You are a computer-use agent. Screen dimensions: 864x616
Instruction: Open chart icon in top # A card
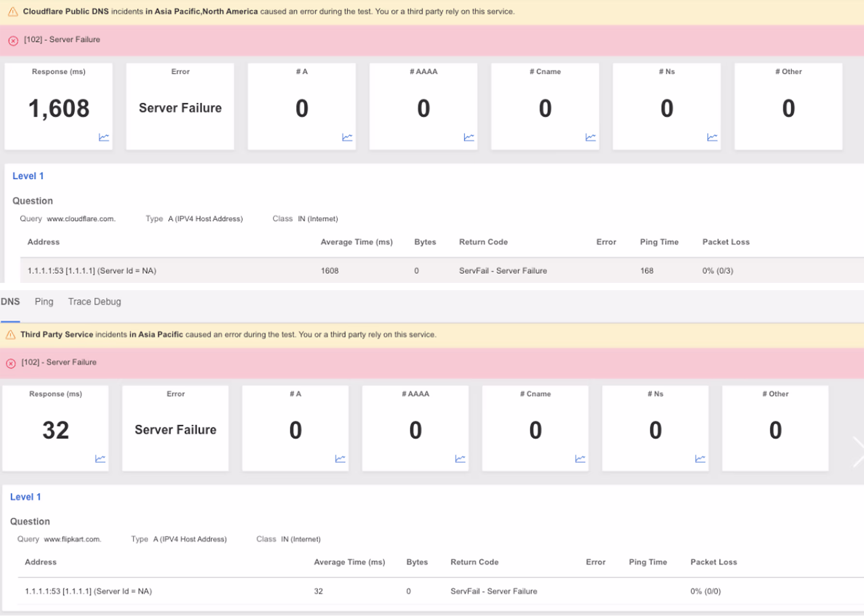pyautogui.click(x=347, y=137)
